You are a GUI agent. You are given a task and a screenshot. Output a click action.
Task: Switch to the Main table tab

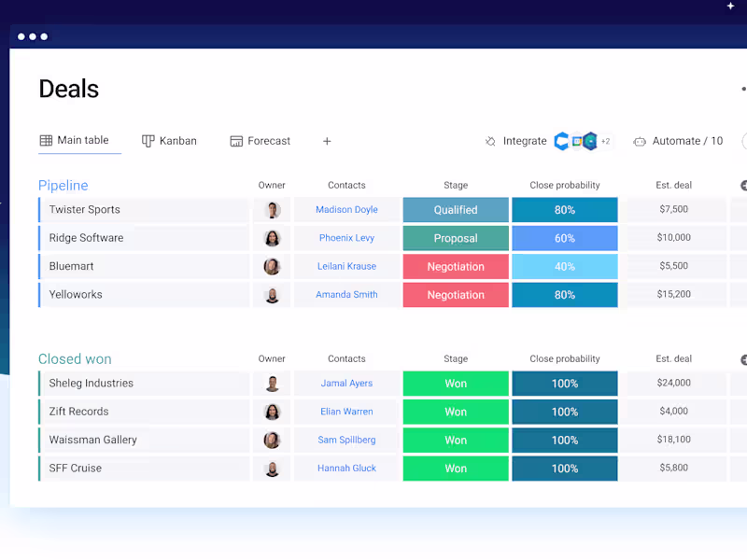coord(79,141)
